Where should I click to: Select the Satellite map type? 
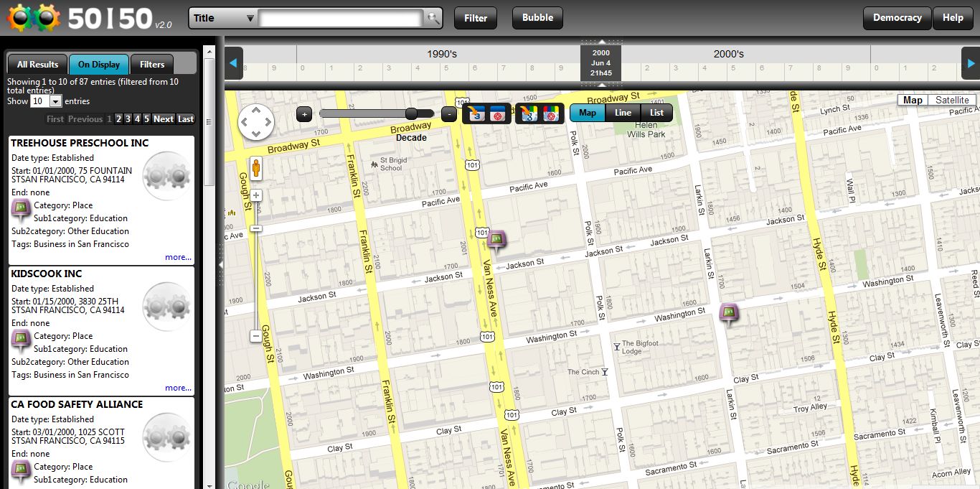952,101
